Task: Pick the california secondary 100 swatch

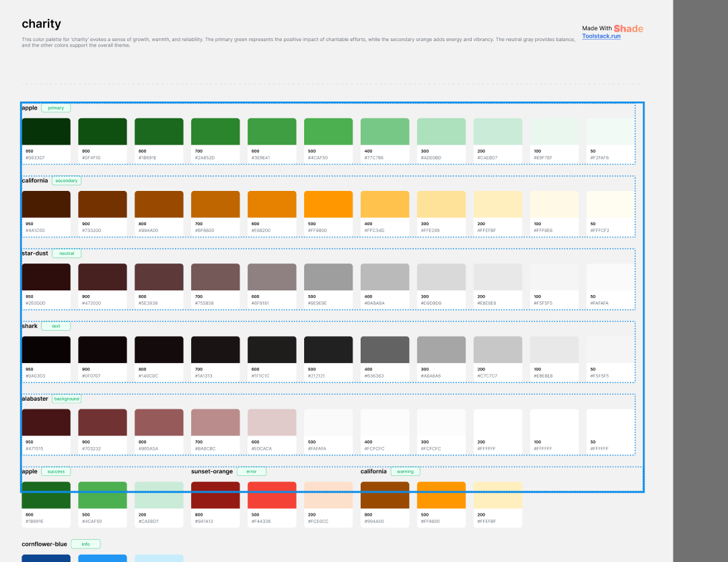Action: click(x=554, y=204)
